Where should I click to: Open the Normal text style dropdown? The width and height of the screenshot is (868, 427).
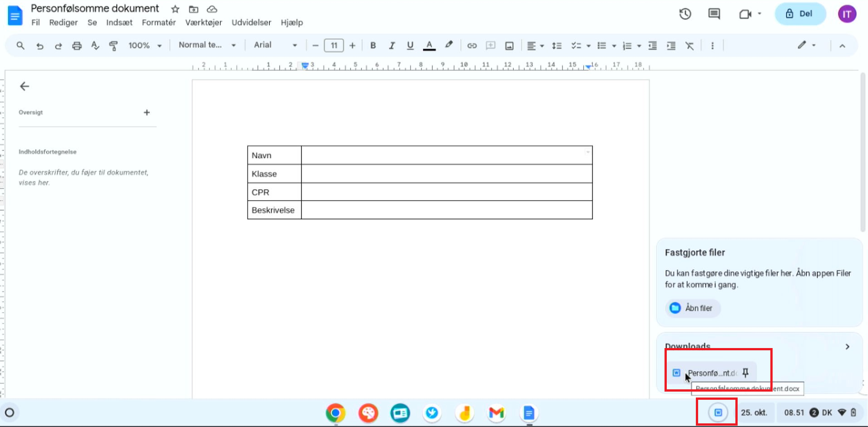[207, 45]
